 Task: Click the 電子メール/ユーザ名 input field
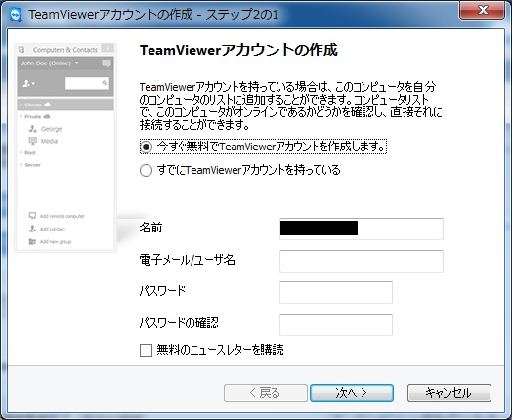coord(362,261)
